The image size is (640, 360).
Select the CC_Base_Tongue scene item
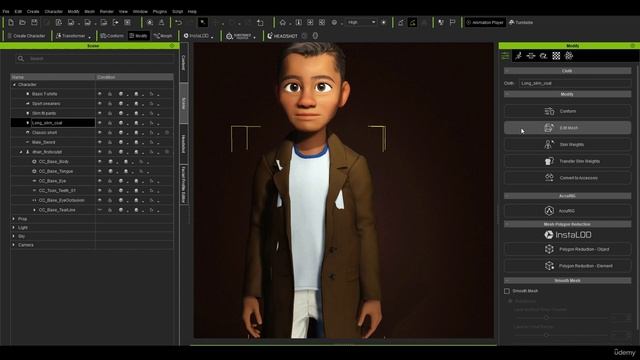(x=56, y=171)
